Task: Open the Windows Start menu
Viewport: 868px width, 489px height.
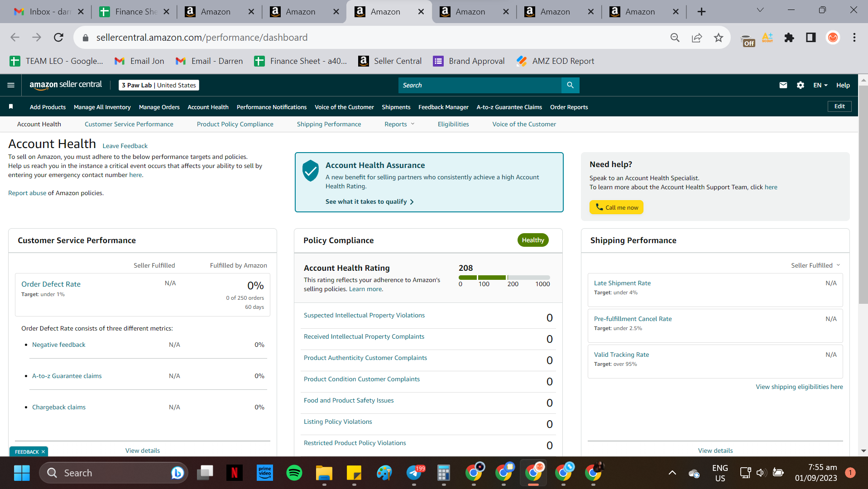Action: pos(22,473)
